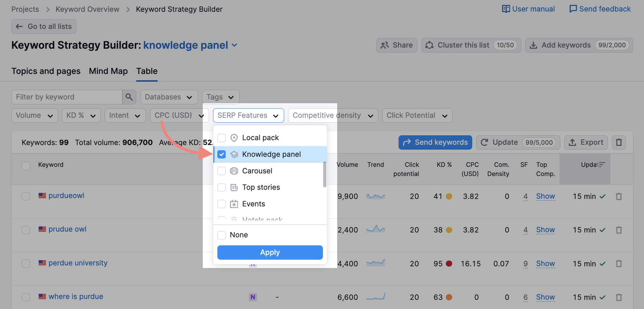Screen dimensions: 644x309
Task: Delete the perdue university row
Action: click(618, 264)
